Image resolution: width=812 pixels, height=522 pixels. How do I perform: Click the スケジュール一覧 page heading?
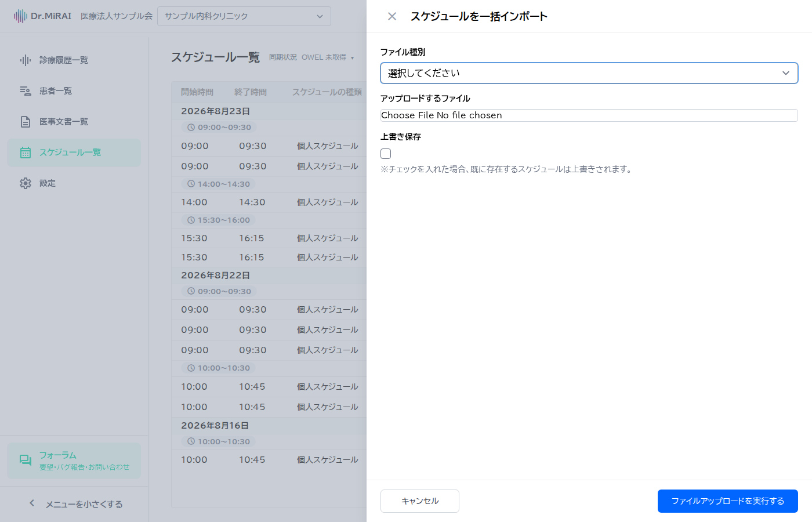(215, 57)
